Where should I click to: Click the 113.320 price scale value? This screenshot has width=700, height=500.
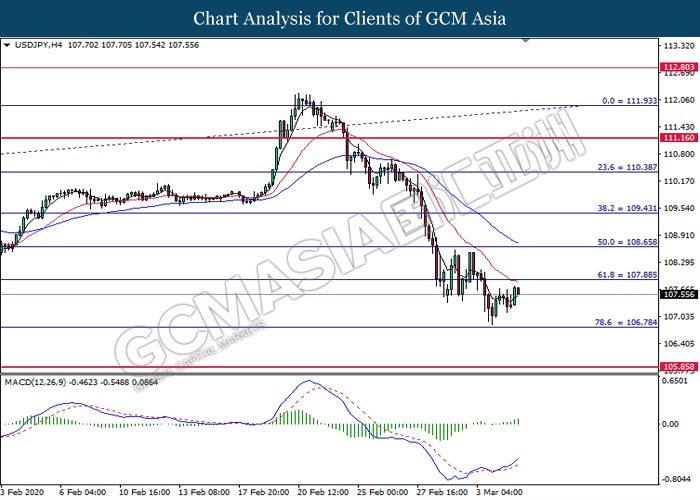coord(679,46)
